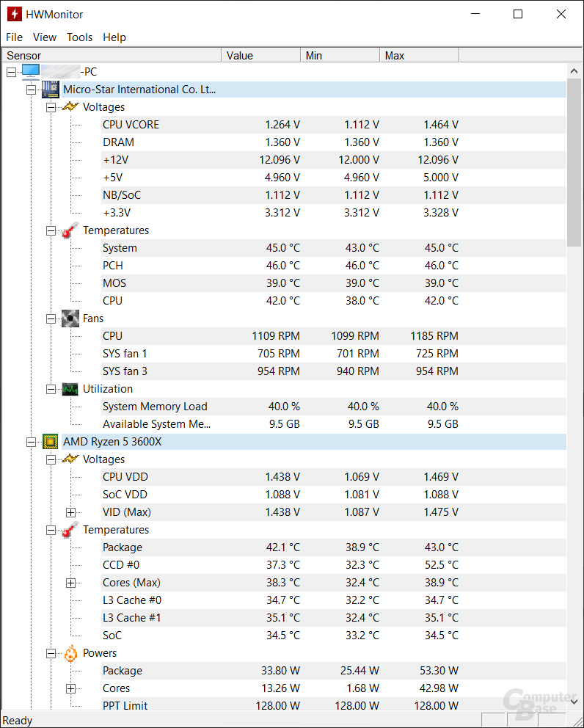Expand the Cores (Max) temperatures entry
584x728 pixels.
pyautogui.click(x=70, y=583)
